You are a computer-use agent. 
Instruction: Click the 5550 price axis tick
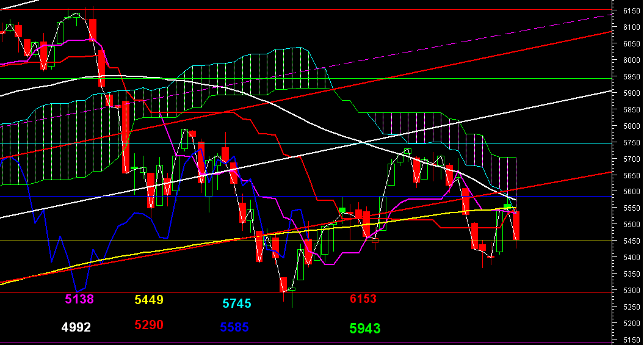point(632,208)
